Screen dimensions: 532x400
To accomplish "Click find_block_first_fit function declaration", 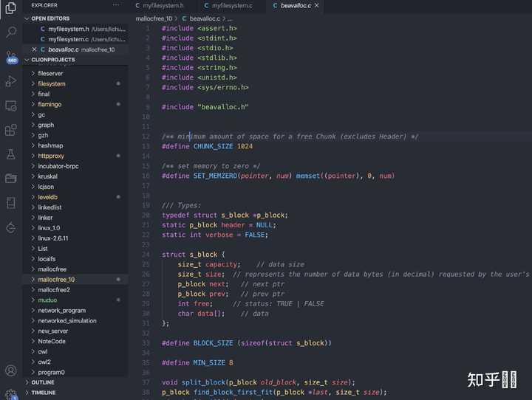I will (x=233, y=392).
